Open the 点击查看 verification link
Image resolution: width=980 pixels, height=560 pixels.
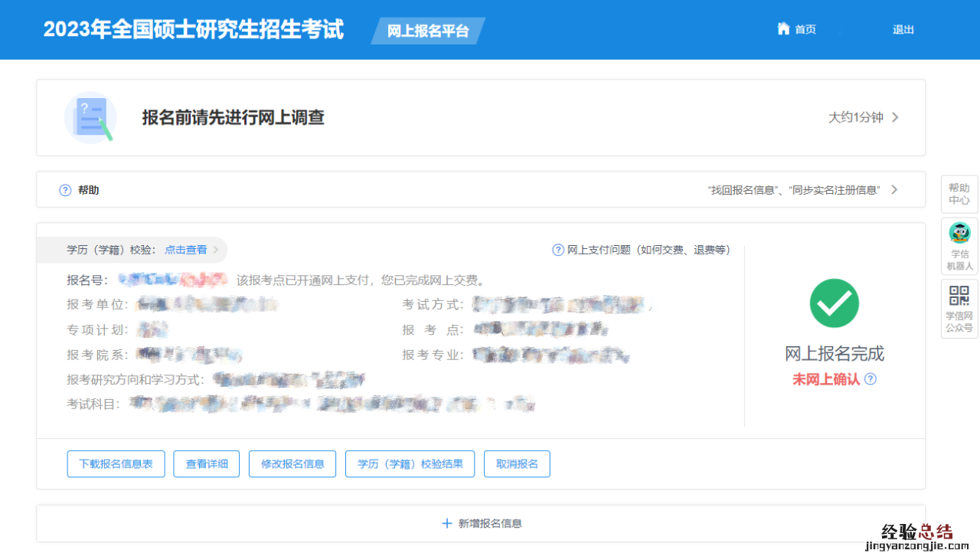(x=185, y=250)
